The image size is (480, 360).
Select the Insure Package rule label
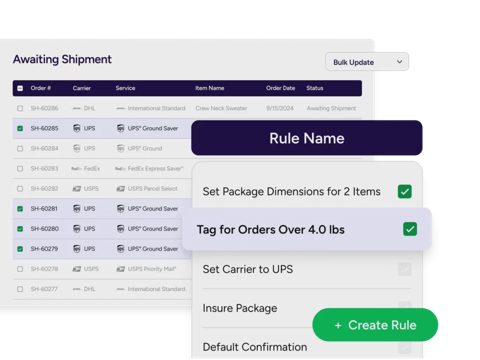point(240,308)
